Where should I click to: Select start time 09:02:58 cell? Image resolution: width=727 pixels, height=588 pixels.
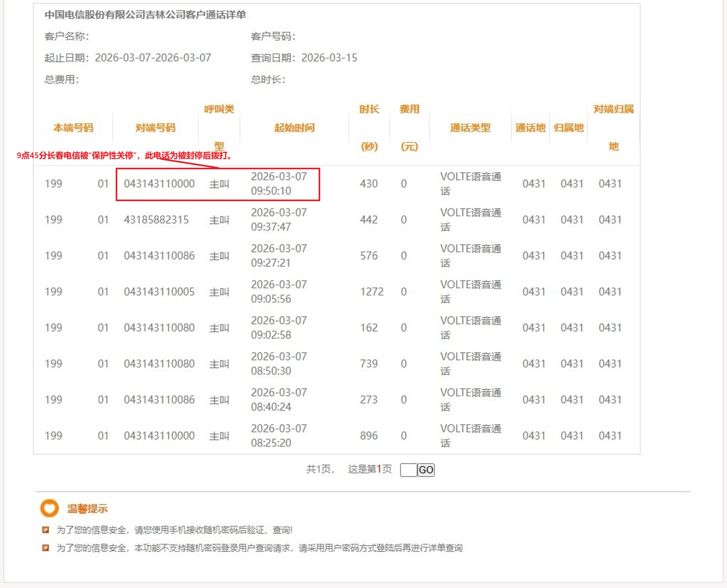(x=279, y=327)
